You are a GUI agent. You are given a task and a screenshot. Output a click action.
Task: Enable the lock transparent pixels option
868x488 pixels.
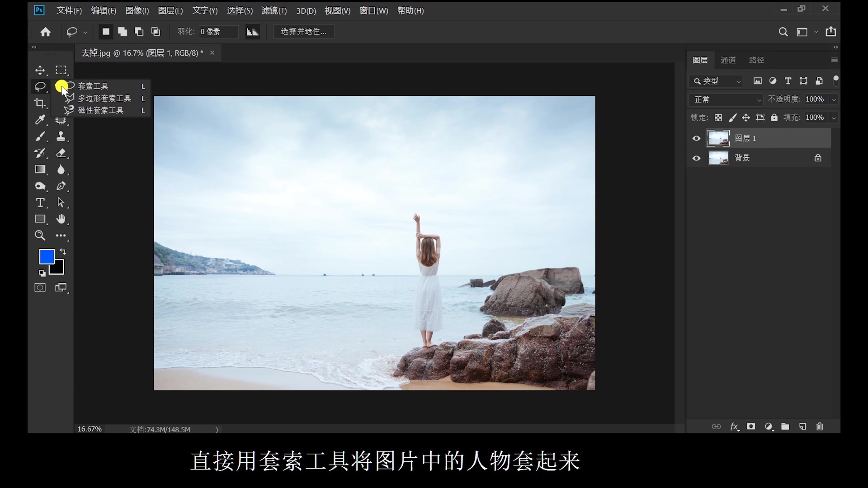(x=718, y=117)
